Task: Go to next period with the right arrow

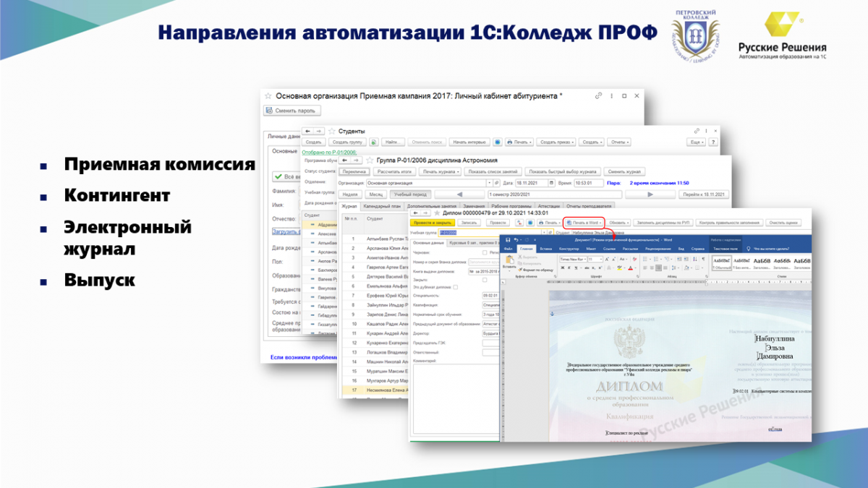Action: (x=650, y=194)
